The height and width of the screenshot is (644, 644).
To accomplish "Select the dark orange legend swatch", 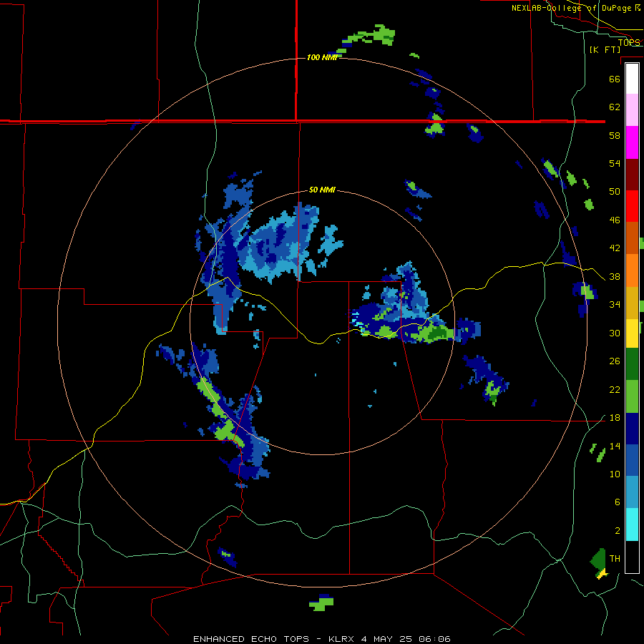I will click(632, 238).
